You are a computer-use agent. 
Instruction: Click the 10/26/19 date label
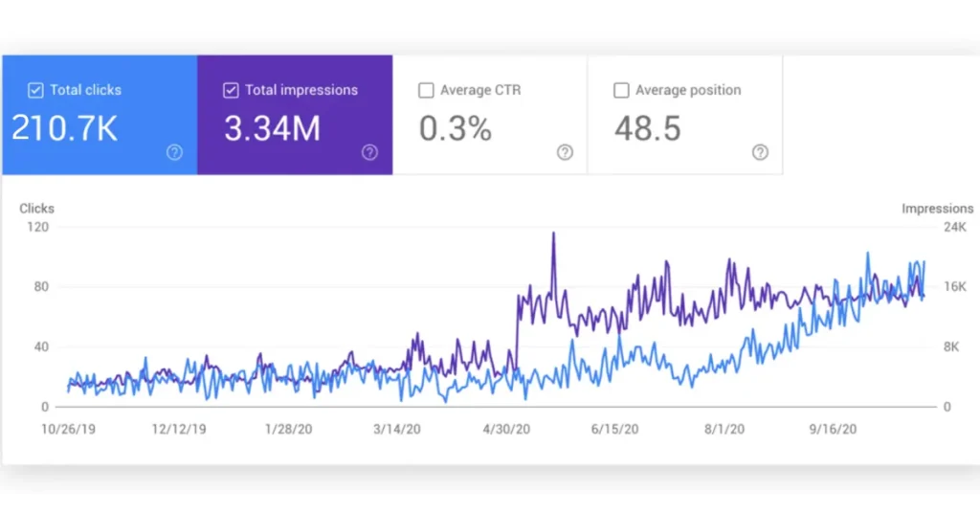pos(68,429)
